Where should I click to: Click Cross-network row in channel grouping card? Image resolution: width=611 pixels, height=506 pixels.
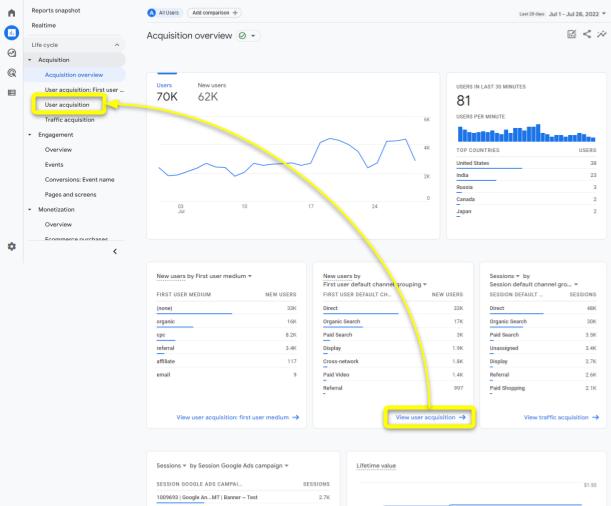[393, 361]
